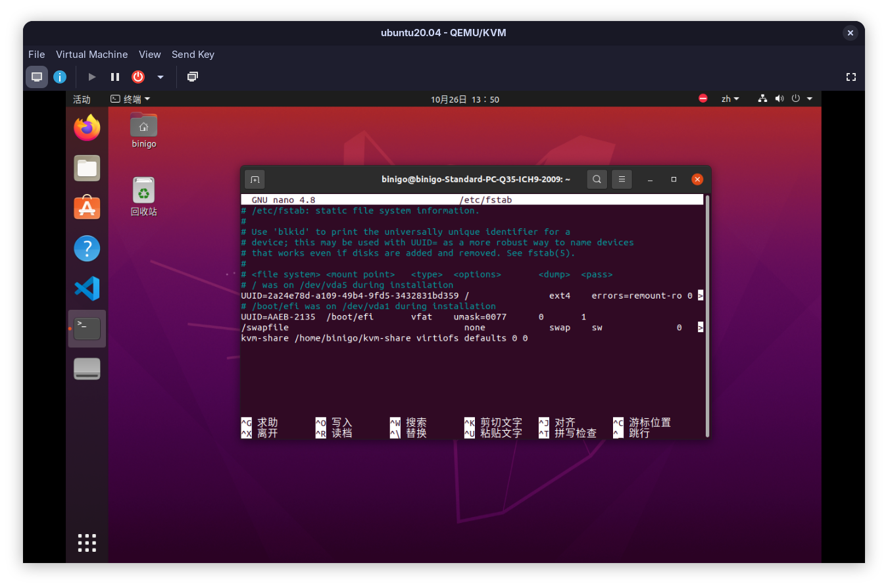Open the manage snapshots icon
Screen dimensions: 888x588
click(192, 77)
